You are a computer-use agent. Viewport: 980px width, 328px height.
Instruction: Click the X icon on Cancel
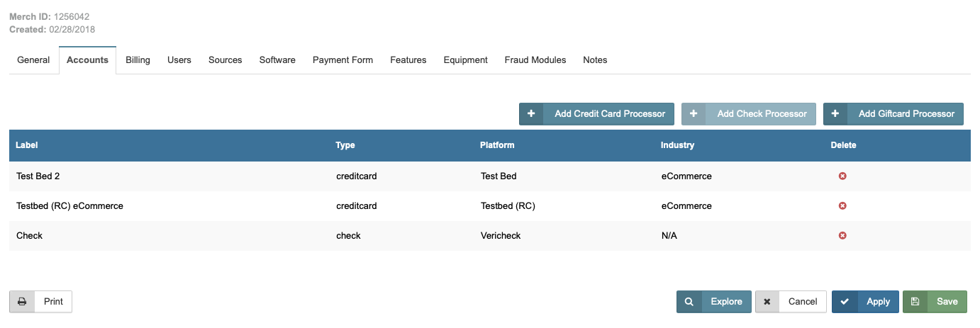point(767,302)
